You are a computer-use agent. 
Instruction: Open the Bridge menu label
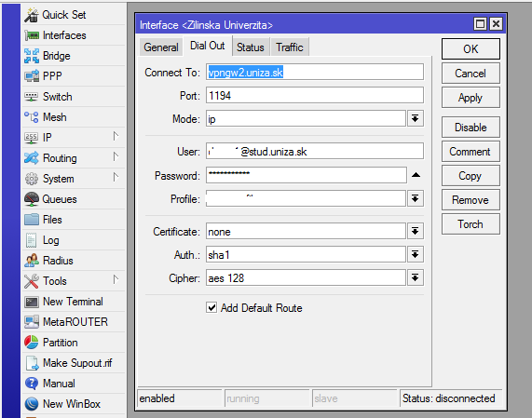coord(57,56)
